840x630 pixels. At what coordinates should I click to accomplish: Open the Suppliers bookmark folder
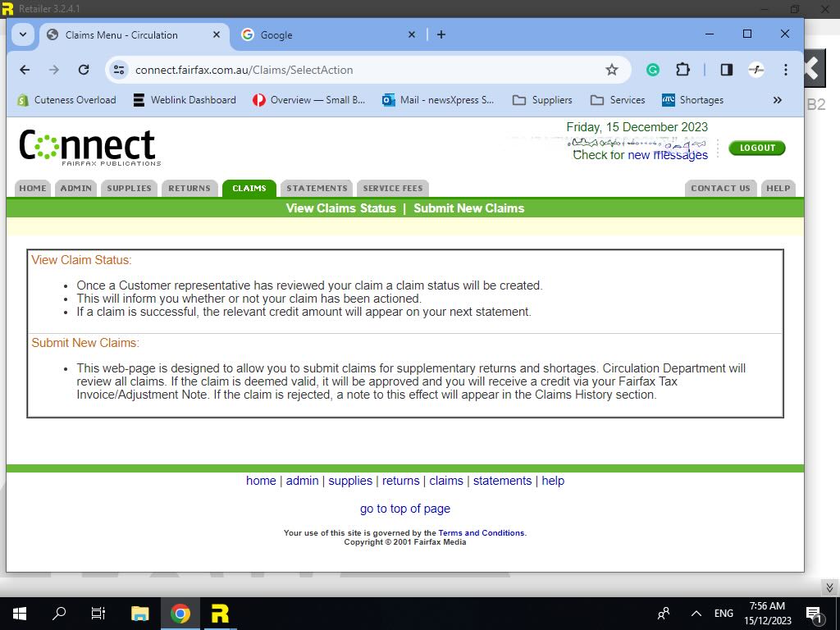pos(542,100)
